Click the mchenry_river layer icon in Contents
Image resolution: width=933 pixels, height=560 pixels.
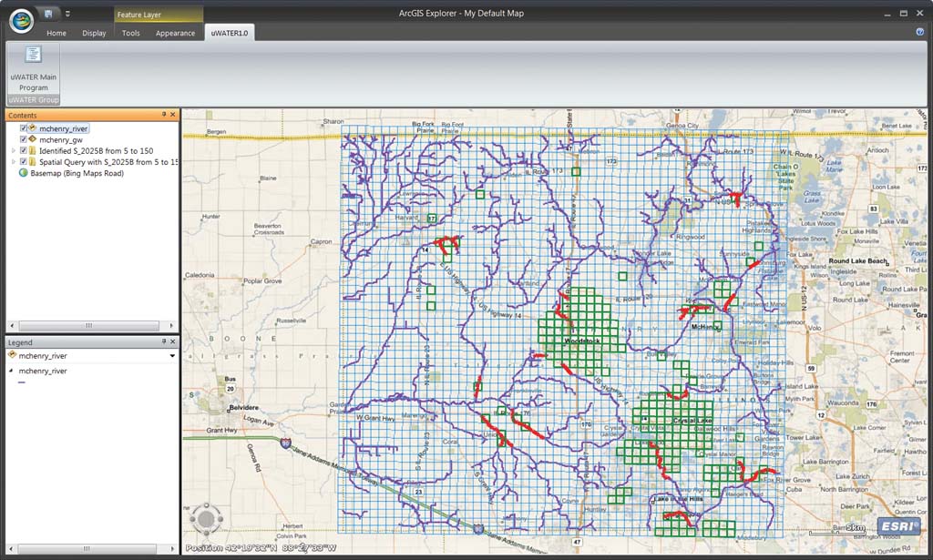click(33, 127)
